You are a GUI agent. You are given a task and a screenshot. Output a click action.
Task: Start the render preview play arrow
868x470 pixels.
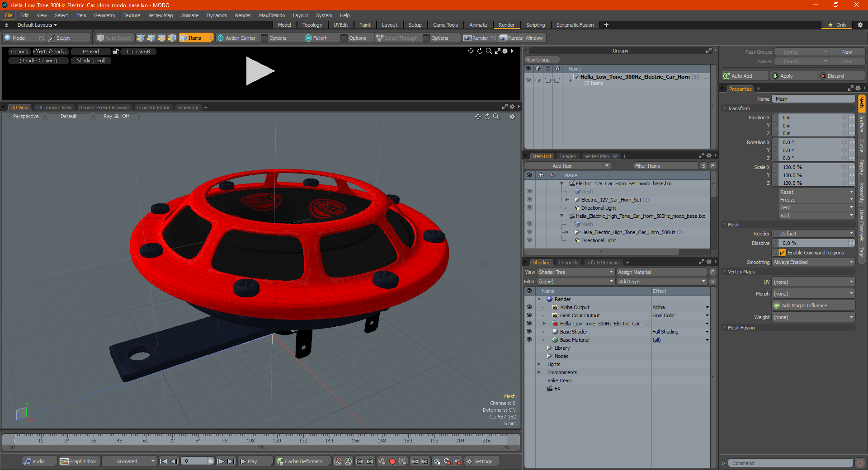click(x=260, y=71)
